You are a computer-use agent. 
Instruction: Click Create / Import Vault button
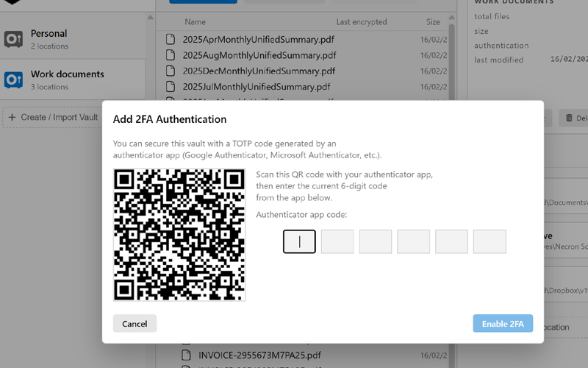pos(53,117)
